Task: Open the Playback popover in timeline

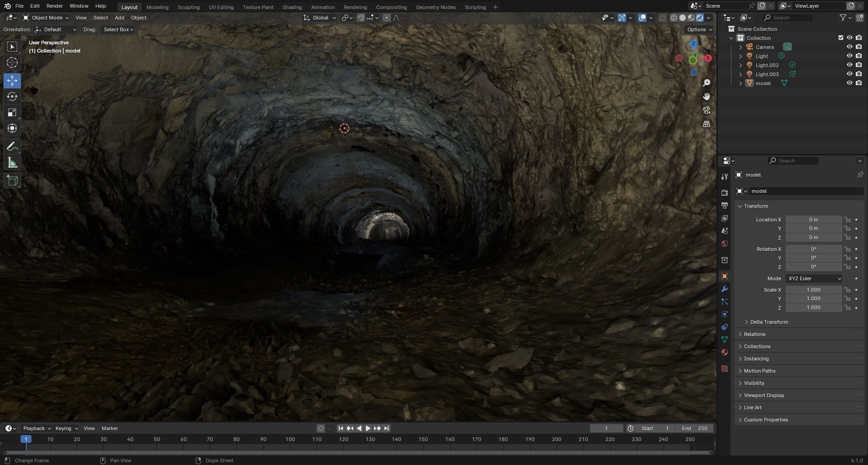Action: [37, 428]
